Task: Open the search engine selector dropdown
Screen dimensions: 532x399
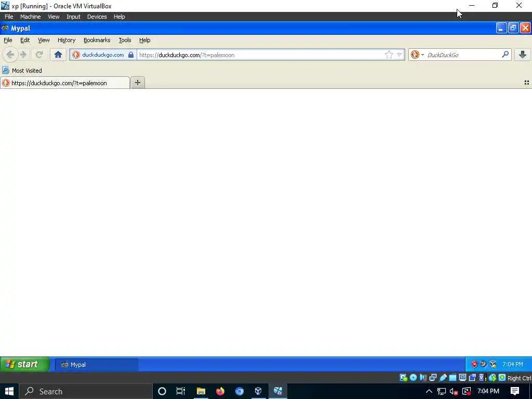Action: (417, 55)
